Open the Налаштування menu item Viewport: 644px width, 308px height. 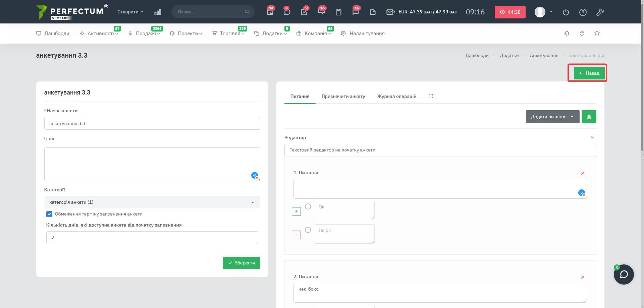click(363, 34)
